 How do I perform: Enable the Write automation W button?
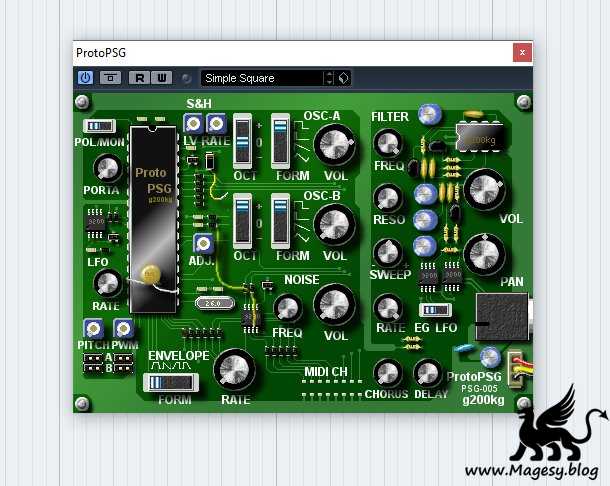[x=161, y=78]
